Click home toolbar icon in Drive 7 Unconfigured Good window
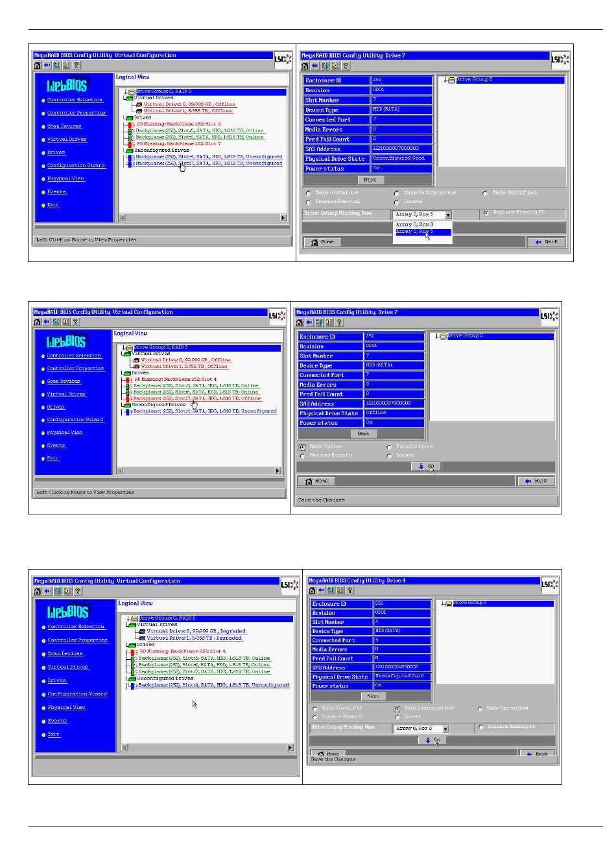This screenshot has height=844, width=616. pos(305,66)
